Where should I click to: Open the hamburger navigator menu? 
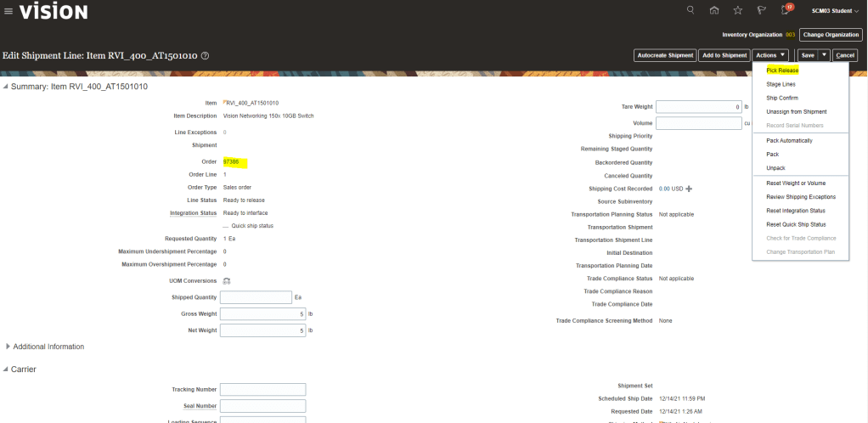point(8,11)
